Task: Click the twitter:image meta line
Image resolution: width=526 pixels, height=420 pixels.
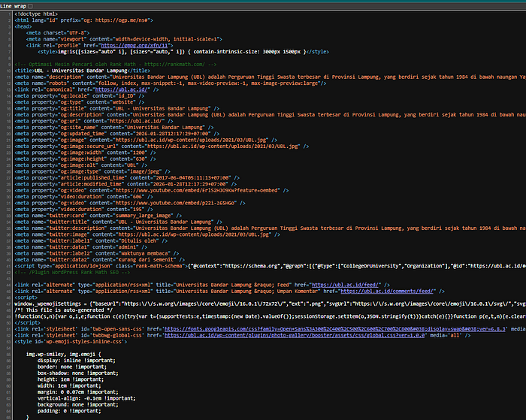Action: coord(147,235)
